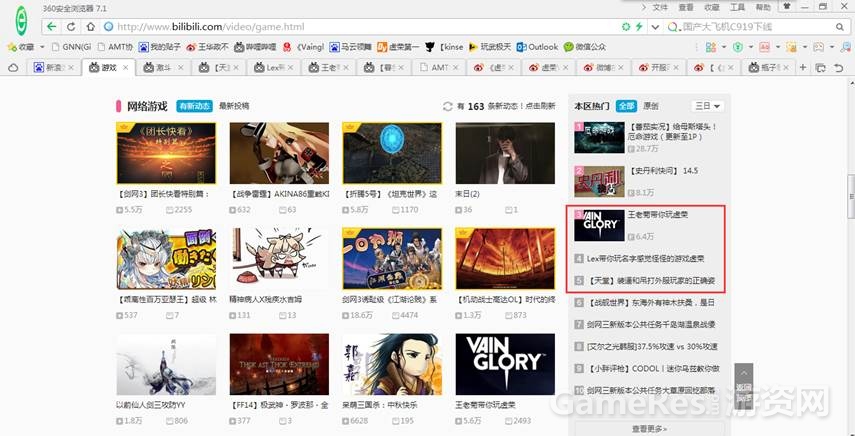The image size is (855, 436).
Task: Select 原创 in the hot list
Action: click(x=651, y=106)
